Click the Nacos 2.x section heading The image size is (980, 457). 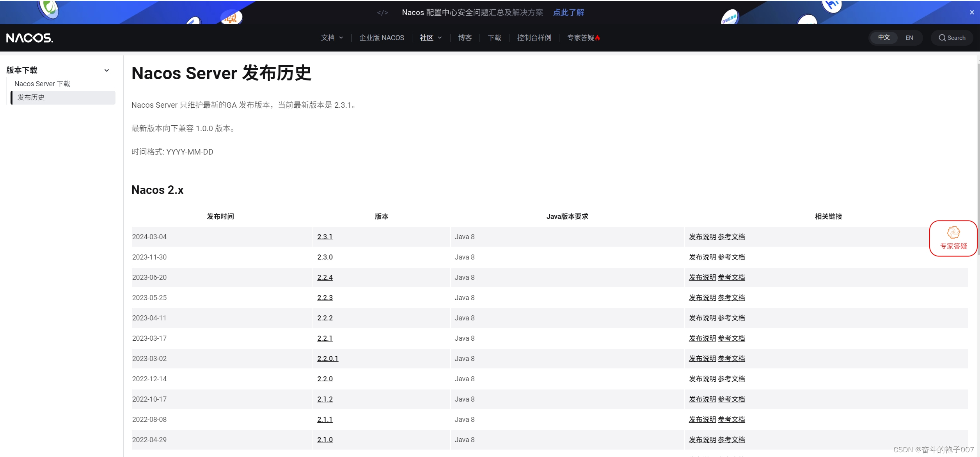158,190
